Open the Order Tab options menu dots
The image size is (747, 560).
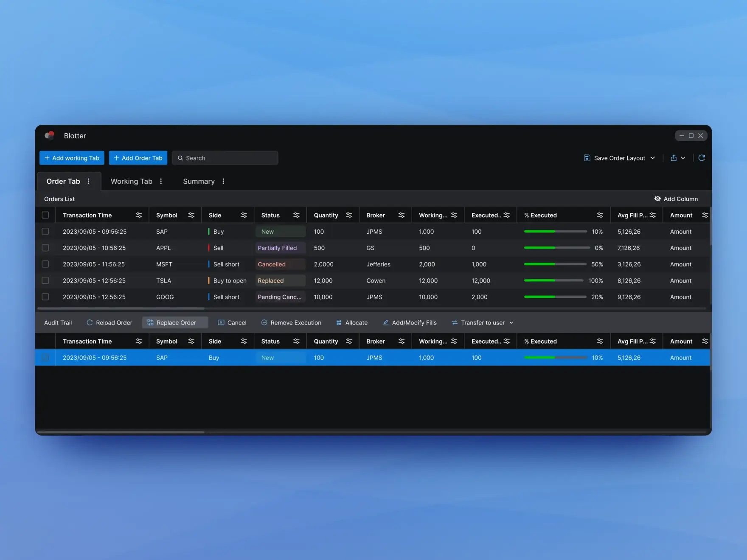[89, 181]
